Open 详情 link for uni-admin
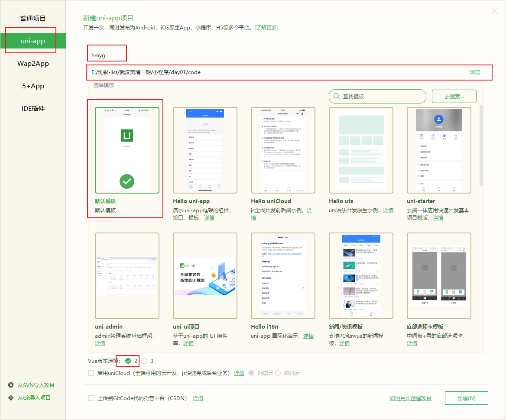The height and width of the screenshot is (420, 506). click(100, 343)
